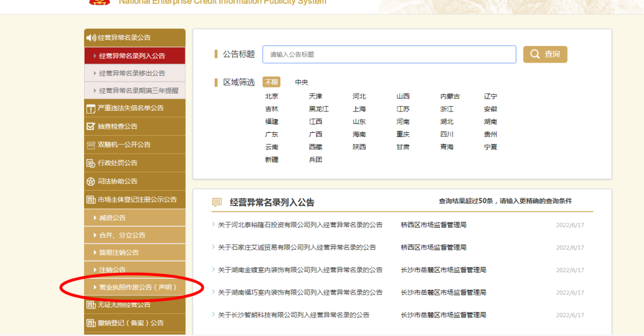Open announcement about 石家庄艾诚贸易有限公司
Viewport: 644px width, 336px height.
click(x=297, y=247)
